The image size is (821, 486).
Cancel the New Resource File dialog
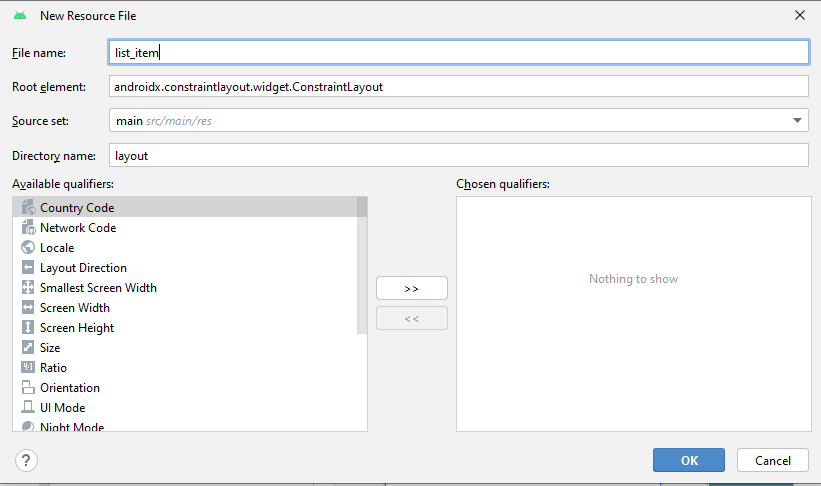(772, 460)
